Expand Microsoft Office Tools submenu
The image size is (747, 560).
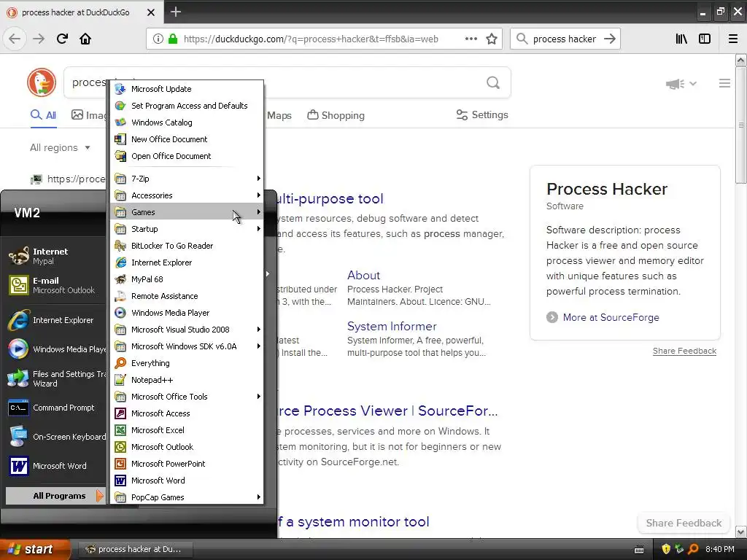[187, 397]
